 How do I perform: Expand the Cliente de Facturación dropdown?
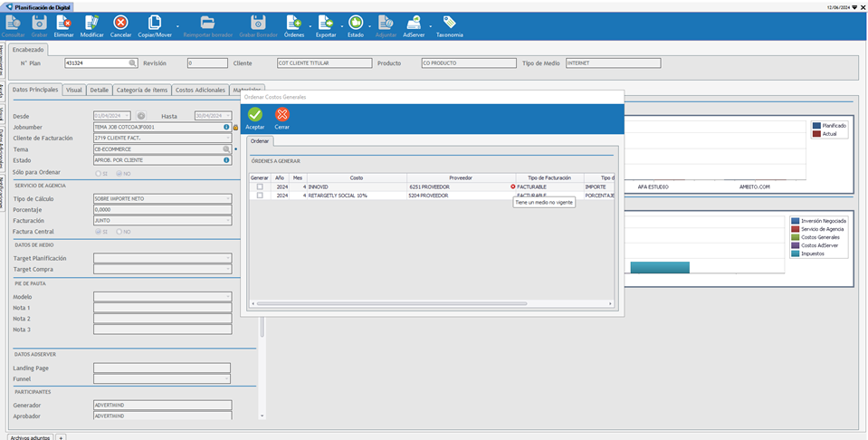(227, 139)
